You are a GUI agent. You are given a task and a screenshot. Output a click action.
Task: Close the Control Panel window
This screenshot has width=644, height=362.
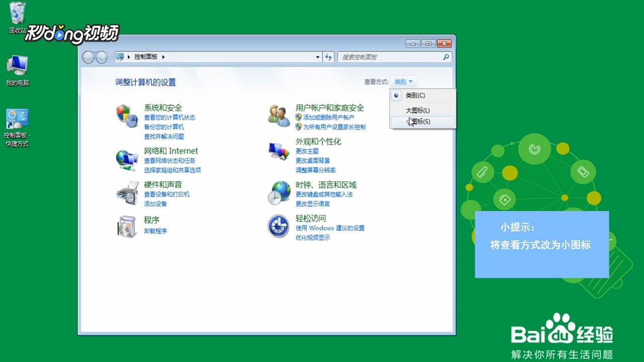444,43
